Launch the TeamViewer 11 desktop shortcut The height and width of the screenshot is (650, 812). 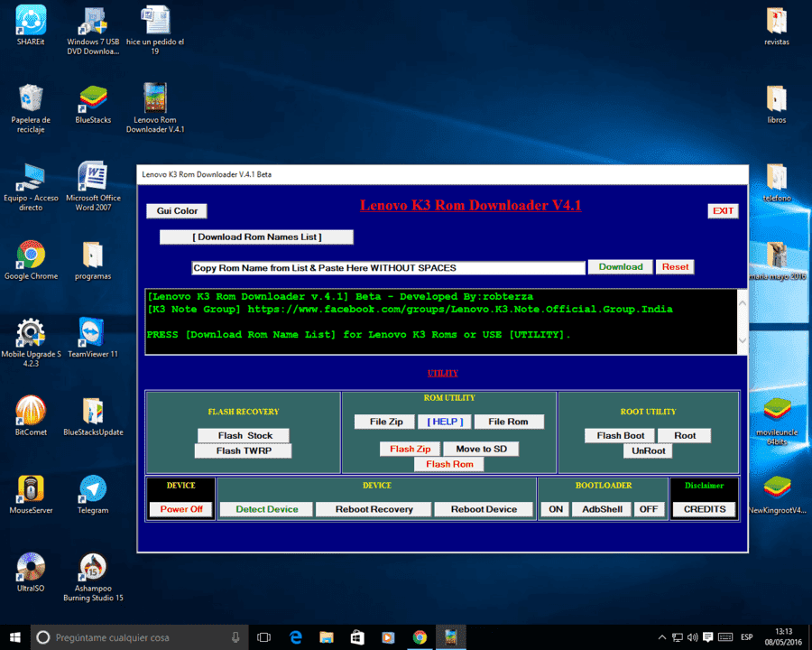(x=93, y=338)
